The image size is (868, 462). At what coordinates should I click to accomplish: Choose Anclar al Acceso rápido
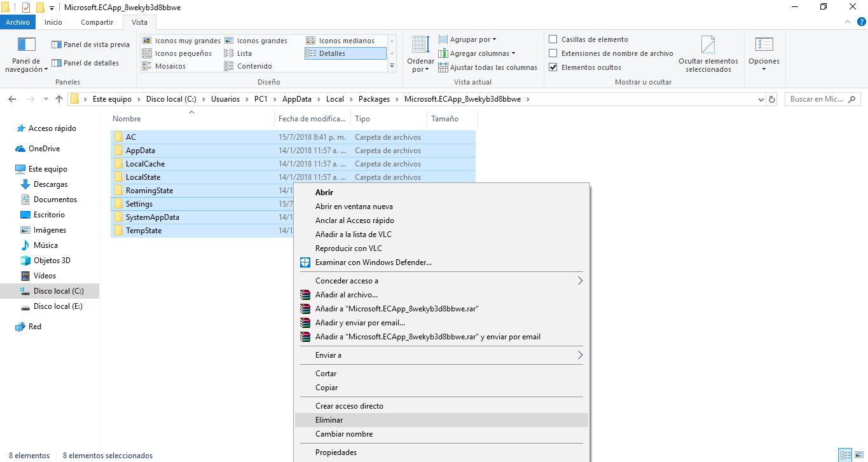(x=442, y=221)
